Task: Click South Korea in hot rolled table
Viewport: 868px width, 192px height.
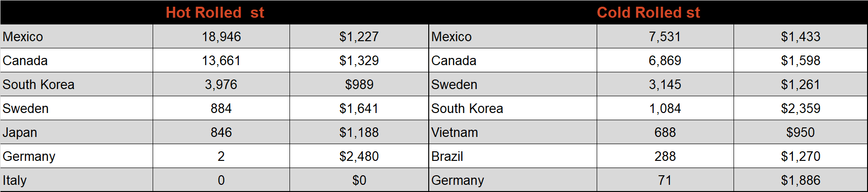Action: (77, 84)
